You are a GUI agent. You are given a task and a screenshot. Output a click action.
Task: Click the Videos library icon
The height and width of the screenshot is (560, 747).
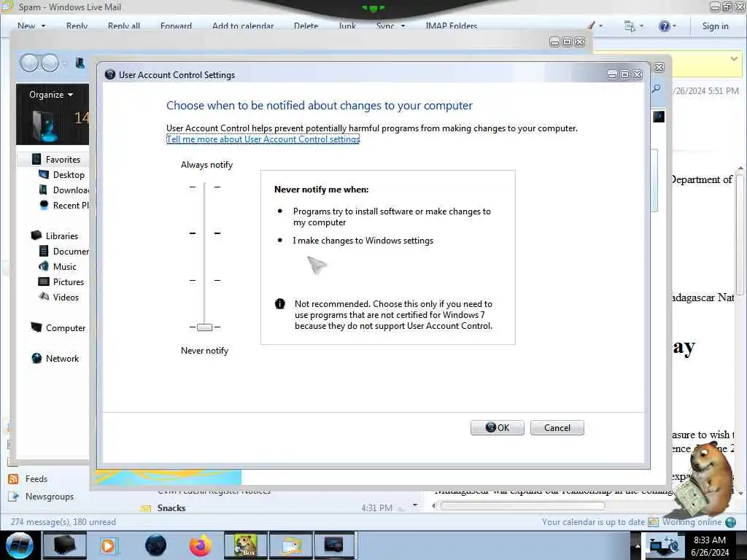(43, 297)
